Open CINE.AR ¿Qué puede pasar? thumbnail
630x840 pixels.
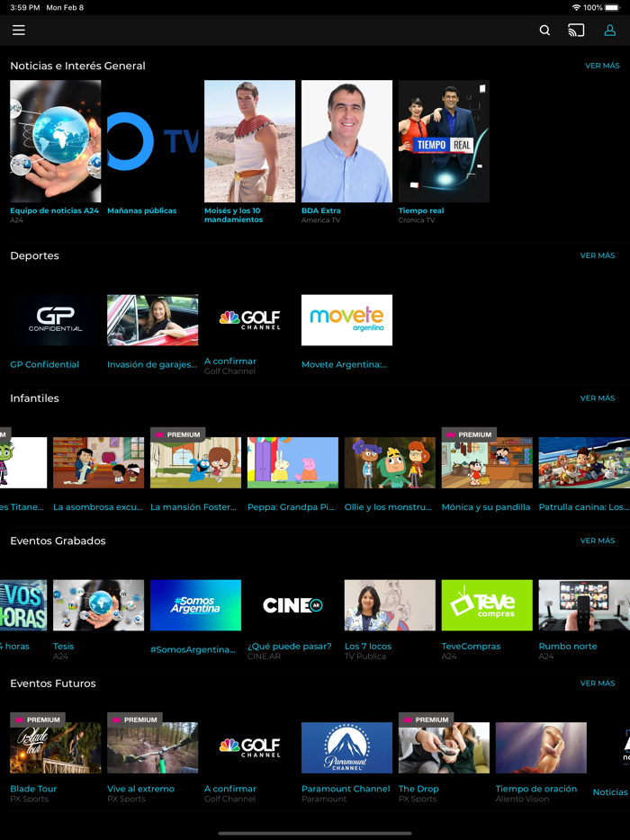[292, 605]
